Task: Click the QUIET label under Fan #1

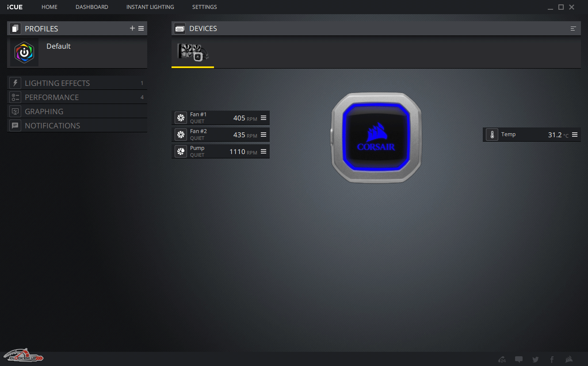Action: [x=197, y=121]
